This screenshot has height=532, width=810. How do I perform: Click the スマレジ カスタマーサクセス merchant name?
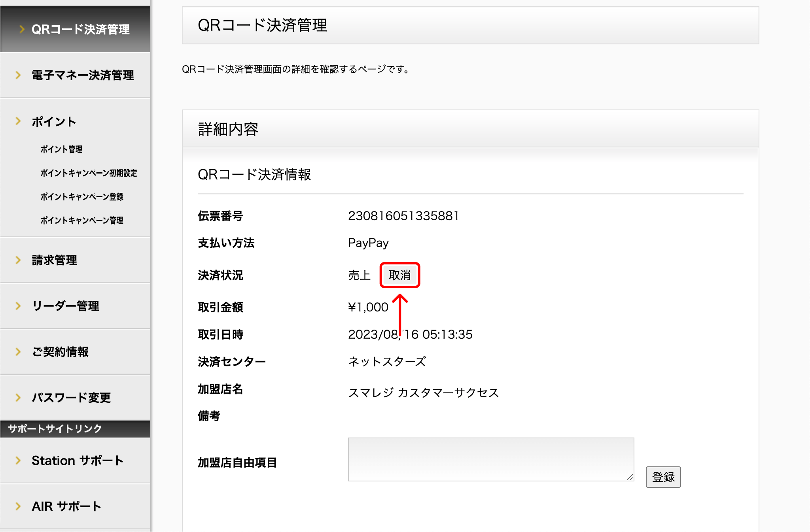tap(424, 392)
